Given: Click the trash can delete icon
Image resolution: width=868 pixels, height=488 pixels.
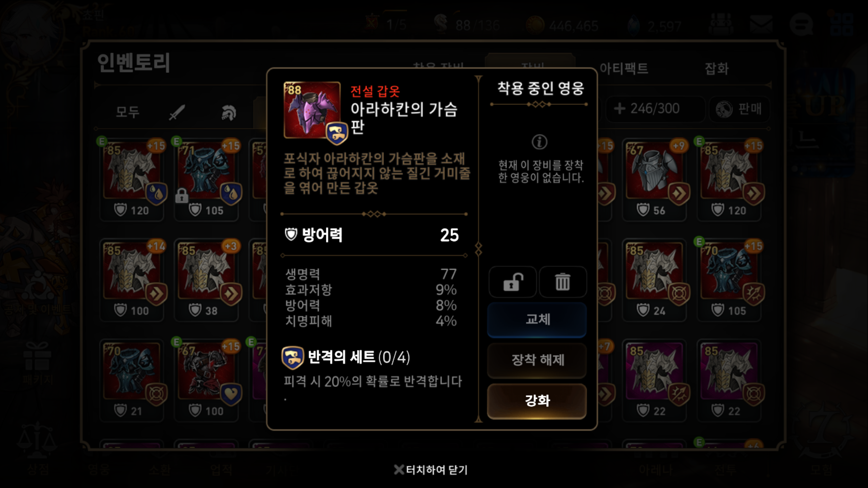Looking at the screenshot, I should point(563,282).
